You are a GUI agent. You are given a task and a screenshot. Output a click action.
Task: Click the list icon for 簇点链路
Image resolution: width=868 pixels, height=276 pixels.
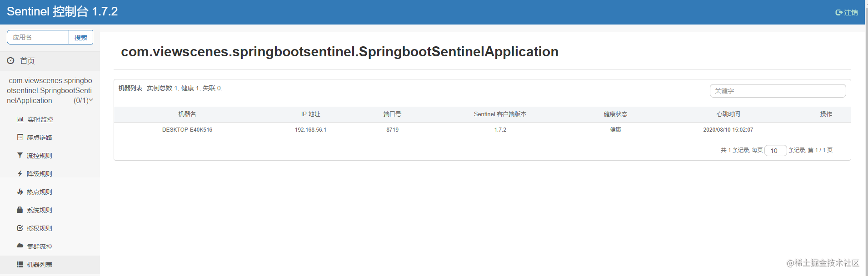coord(20,137)
